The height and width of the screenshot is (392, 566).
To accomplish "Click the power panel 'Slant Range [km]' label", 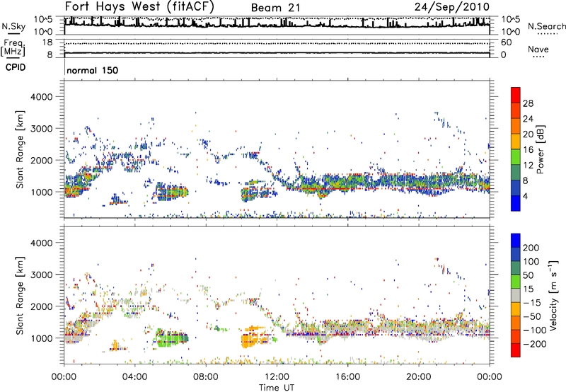I will tap(20, 149).
